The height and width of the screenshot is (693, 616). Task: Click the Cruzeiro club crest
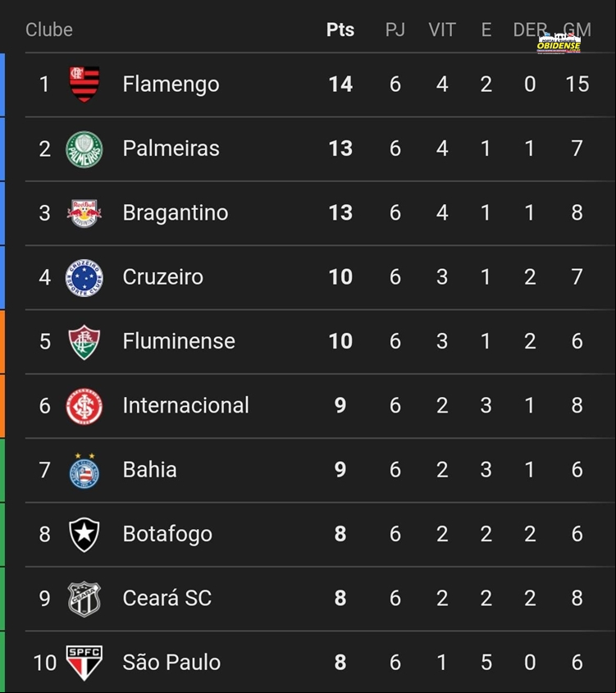[x=84, y=277]
